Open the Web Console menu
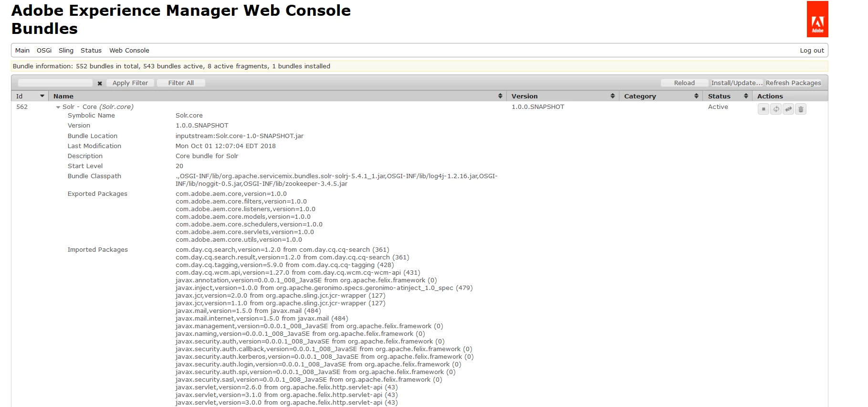The image size is (868, 407). pos(129,50)
